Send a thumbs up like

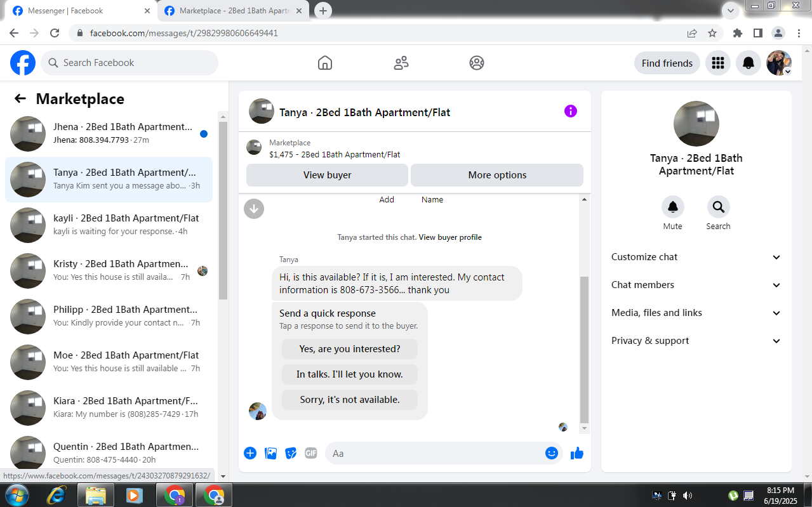click(x=577, y=453)
